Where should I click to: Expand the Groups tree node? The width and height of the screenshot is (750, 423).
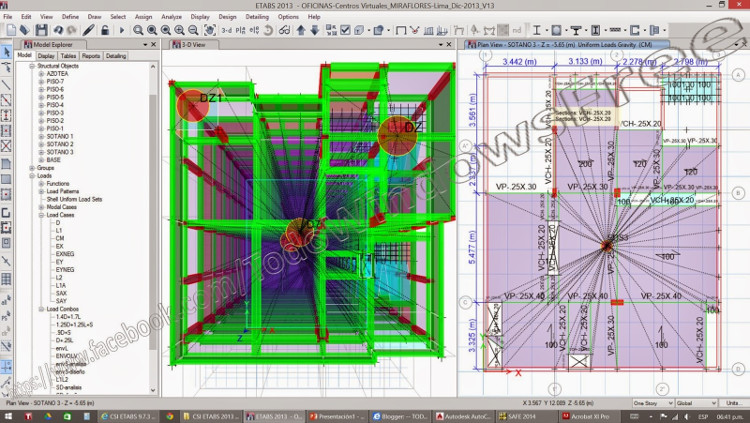pyautogui.click(x=31, y=168)
